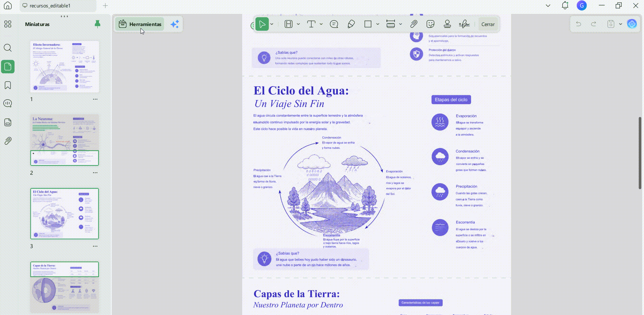
Task: Select the stamp tool
Action: [x=447, y=24]
